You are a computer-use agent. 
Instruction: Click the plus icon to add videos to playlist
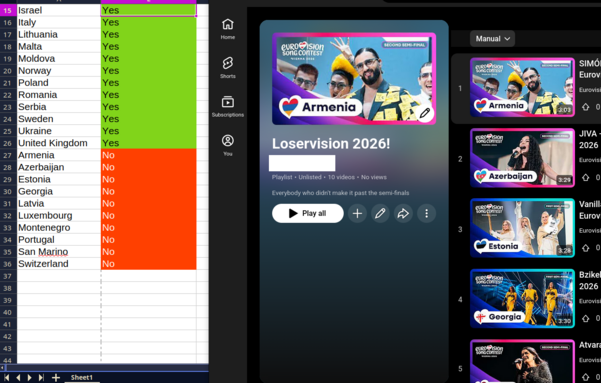(357, 214)
